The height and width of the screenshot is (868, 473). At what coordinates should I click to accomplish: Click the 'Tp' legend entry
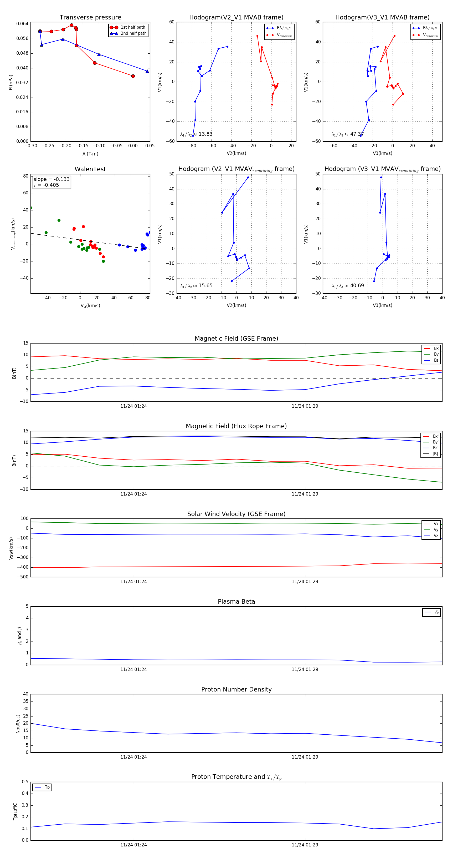[x=42, y=788]
